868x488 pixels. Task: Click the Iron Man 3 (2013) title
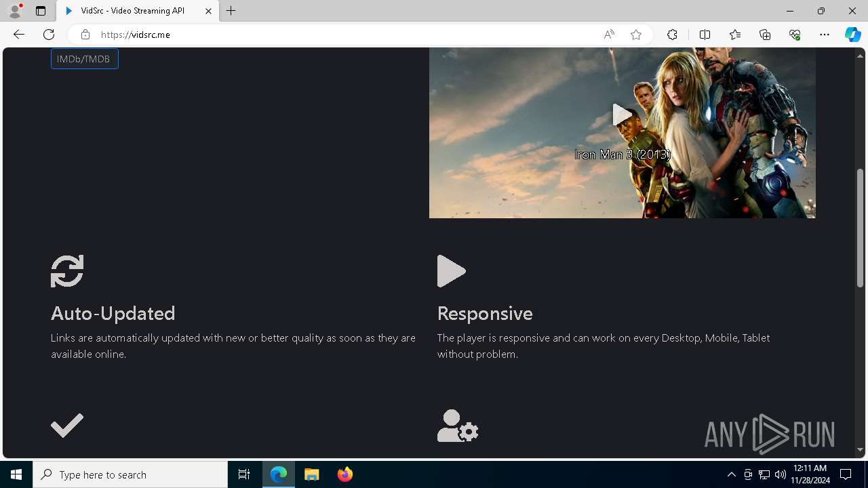point(623,155)
